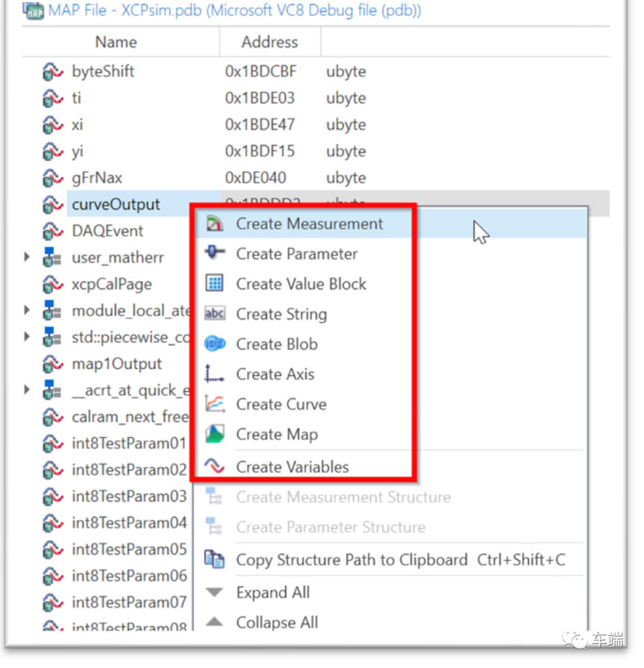
Task: Expand the std::piecewise_co tree node
Action: coord(27,337)
